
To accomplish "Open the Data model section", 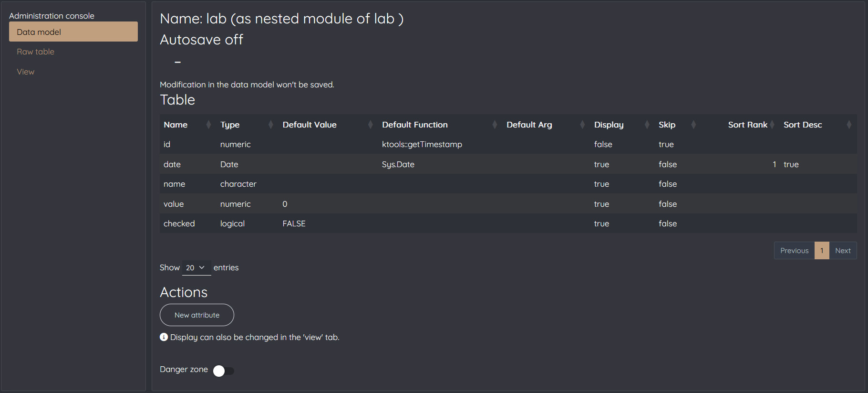I will tap(73, 32).
